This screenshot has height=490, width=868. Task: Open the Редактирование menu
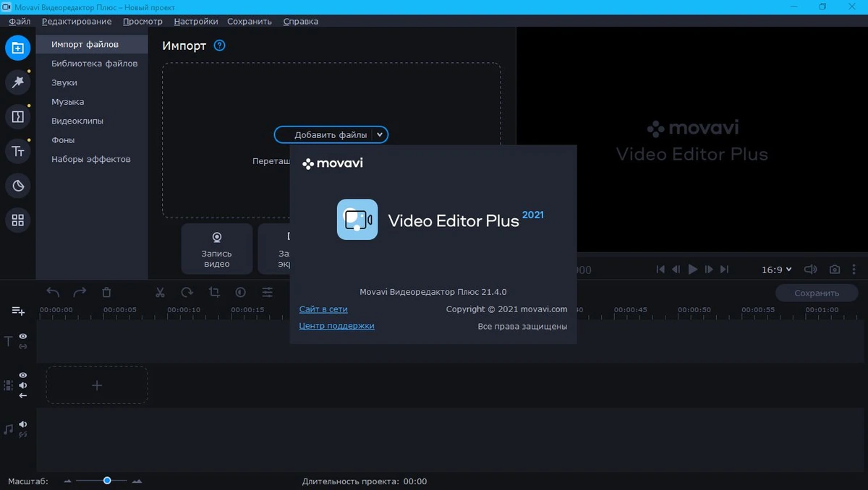pos(77,21)
